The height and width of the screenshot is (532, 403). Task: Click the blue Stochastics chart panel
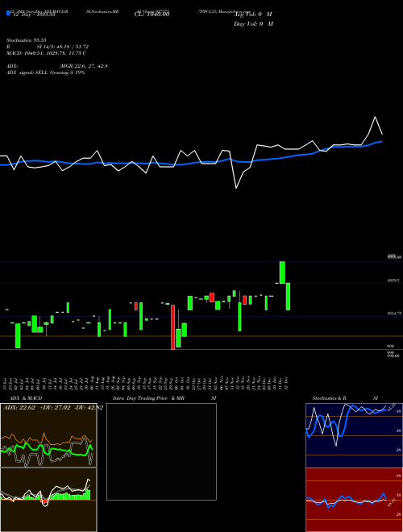tap(354, 435)
